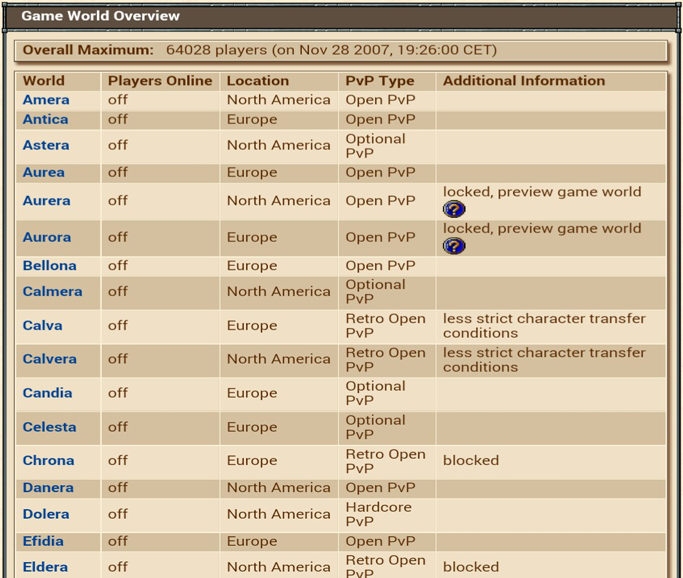
Task: View the Calva world details
Action: click(x=43, y=325)
